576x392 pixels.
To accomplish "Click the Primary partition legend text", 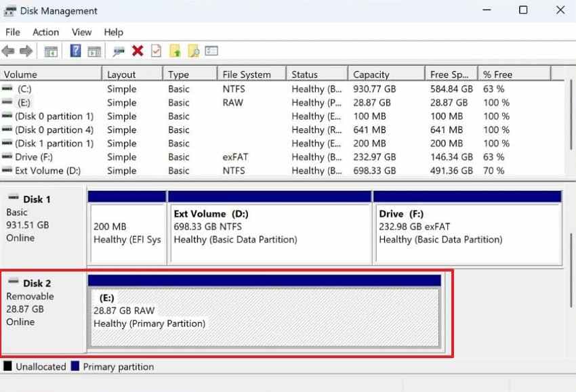I will [x=119, y=366].
